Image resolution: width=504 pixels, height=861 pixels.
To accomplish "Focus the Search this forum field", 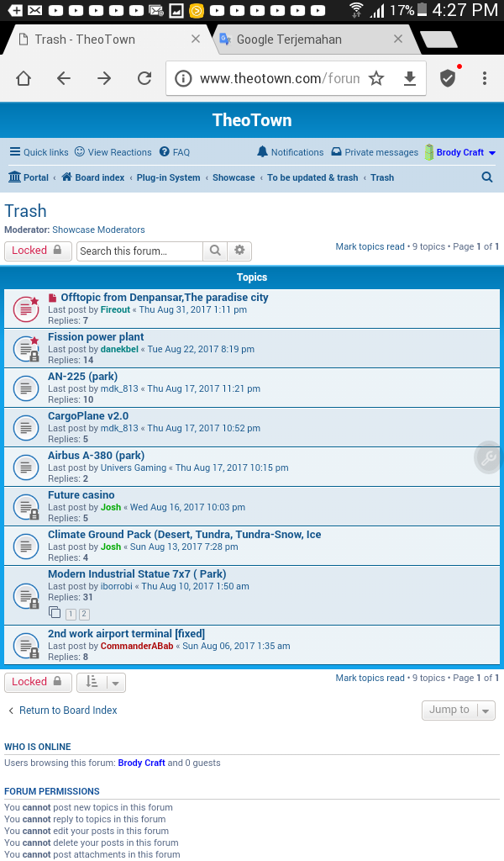I will [x=139, y=251].
